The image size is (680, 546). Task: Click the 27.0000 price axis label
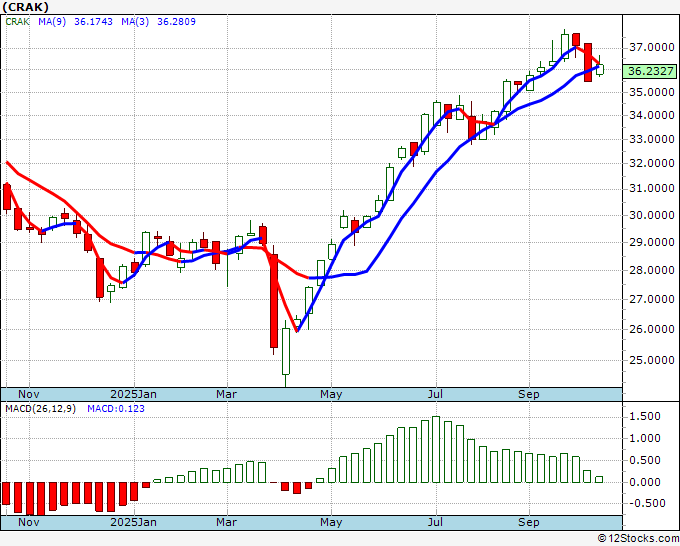651,299
